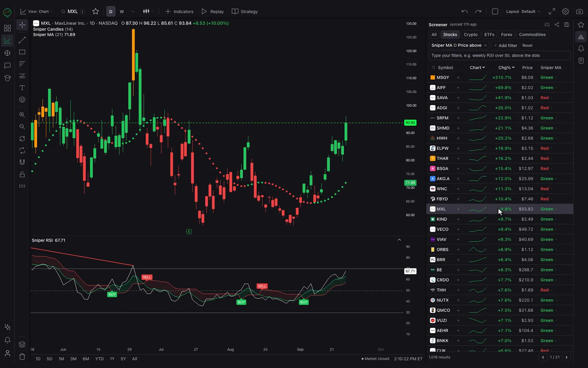Click Add filter in screener
Screen dimensions: 588x368
click(x=506, y=45)
